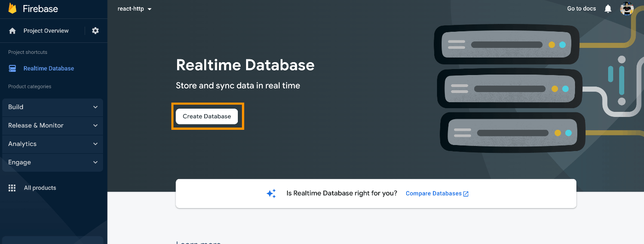Expand the Engage category
644x244 pixels.
52,163
